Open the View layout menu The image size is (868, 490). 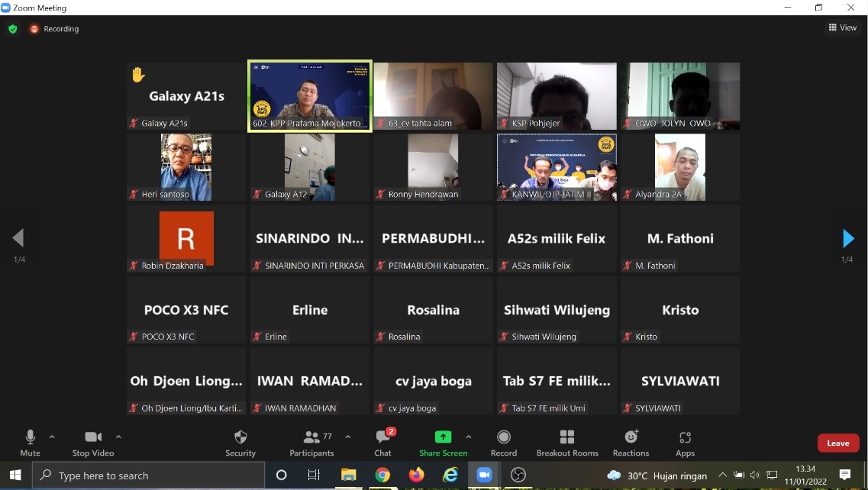[x=843, y=27]
